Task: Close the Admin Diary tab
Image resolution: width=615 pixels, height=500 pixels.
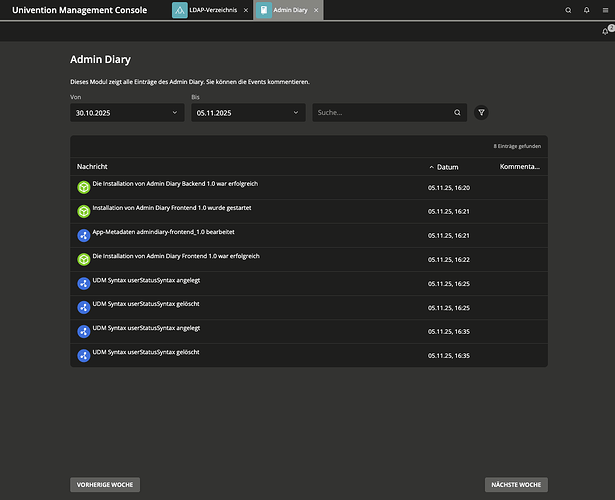Action: click(x=317, y=10)
